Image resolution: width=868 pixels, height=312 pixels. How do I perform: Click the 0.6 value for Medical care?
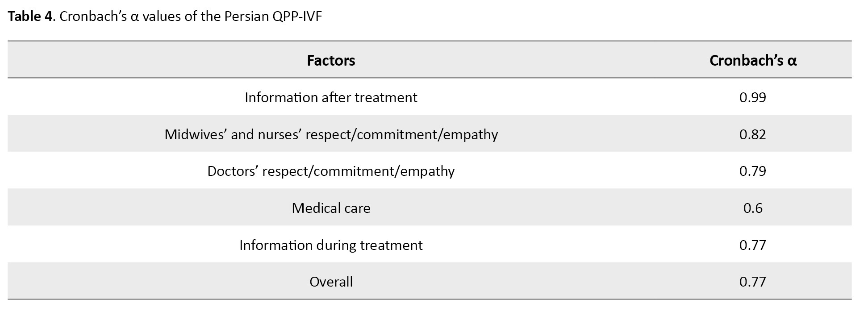[x=753, y=208]
